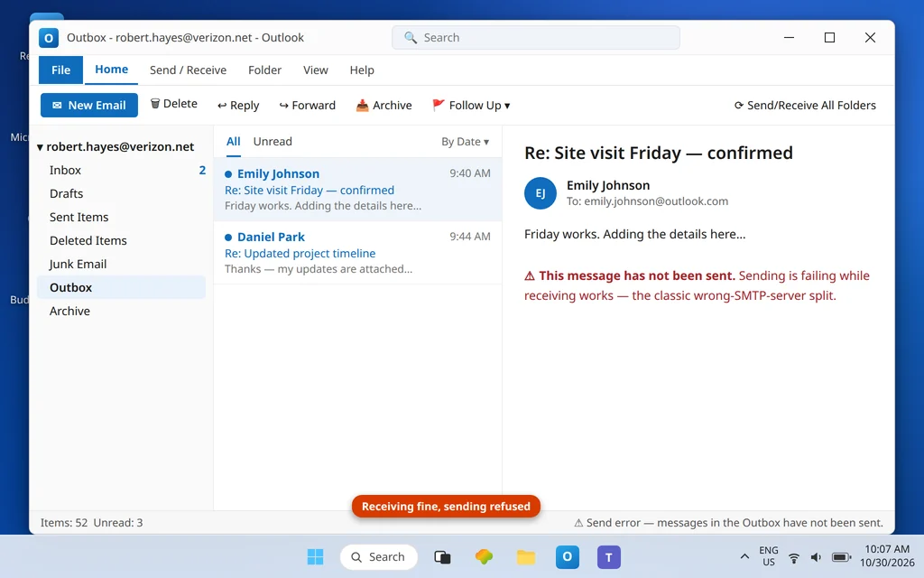Maximize the Outlook window
The height and width of the screenshot is (578, 924).
coord(830,38)
